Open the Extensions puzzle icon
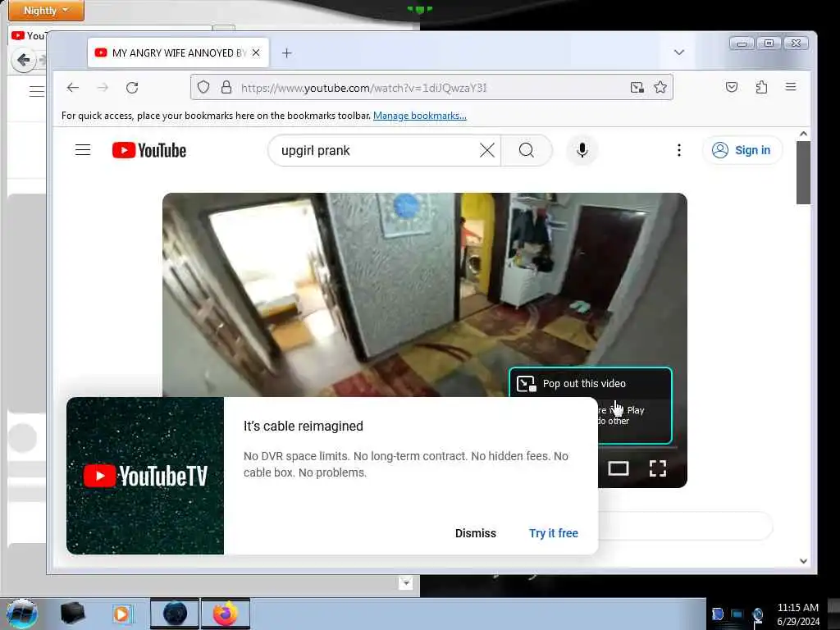Viewport: 840px width, 630px height. click(x=761, y=87)
